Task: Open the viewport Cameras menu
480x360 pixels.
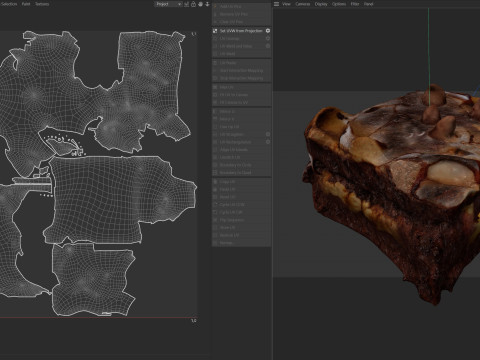Action: pyautogui.click(x=303, y=4)
